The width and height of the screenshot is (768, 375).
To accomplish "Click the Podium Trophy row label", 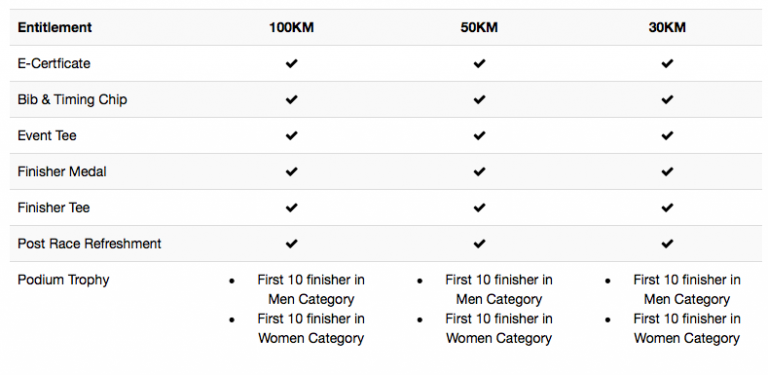I will coord(63,280).
